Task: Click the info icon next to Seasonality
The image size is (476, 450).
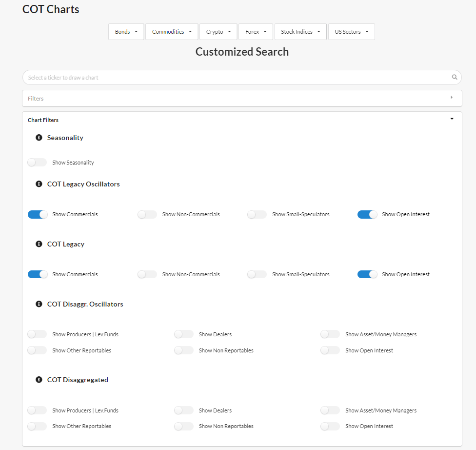Action: (x=39, y=137)
